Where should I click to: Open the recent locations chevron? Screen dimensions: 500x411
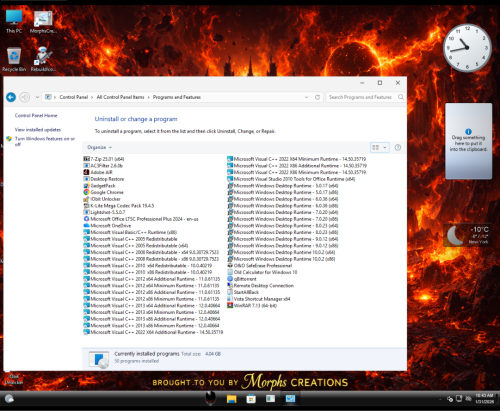click(x=37, y=97)
